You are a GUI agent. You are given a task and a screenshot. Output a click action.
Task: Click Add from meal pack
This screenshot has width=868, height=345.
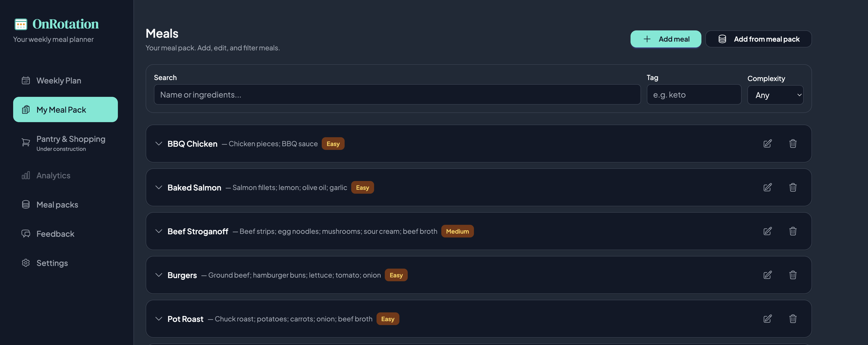point(758,39)
